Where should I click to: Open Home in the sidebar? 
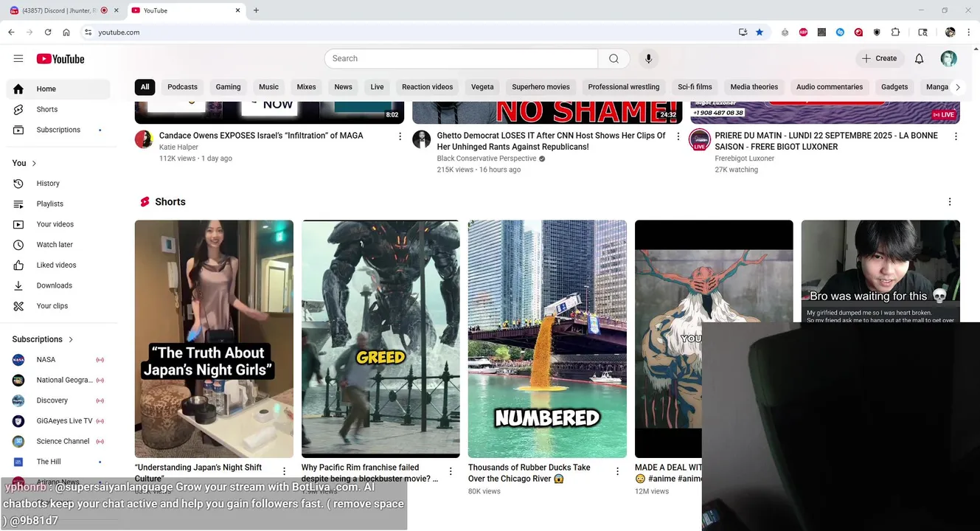coord(58,89)
